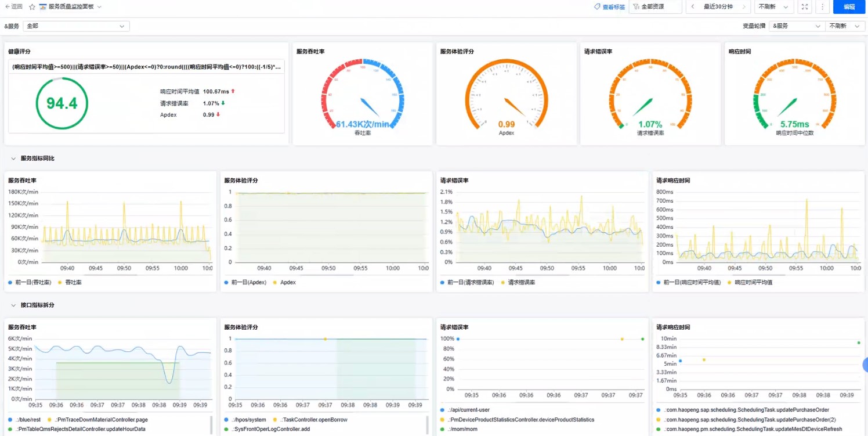Click the fullscreen expand icon
Screen dimensions: 868x436
coord(804,7)
